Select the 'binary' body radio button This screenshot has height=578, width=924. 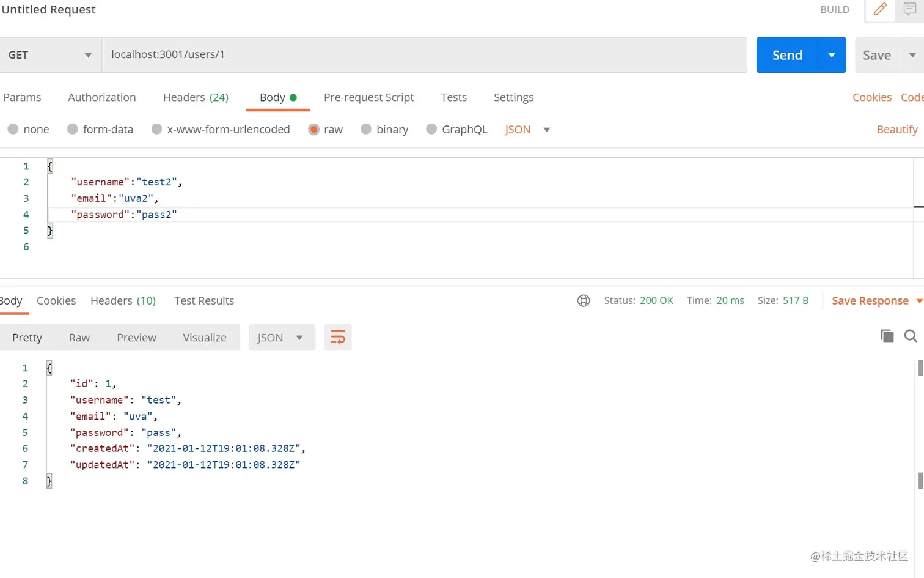tap(366, 129)
